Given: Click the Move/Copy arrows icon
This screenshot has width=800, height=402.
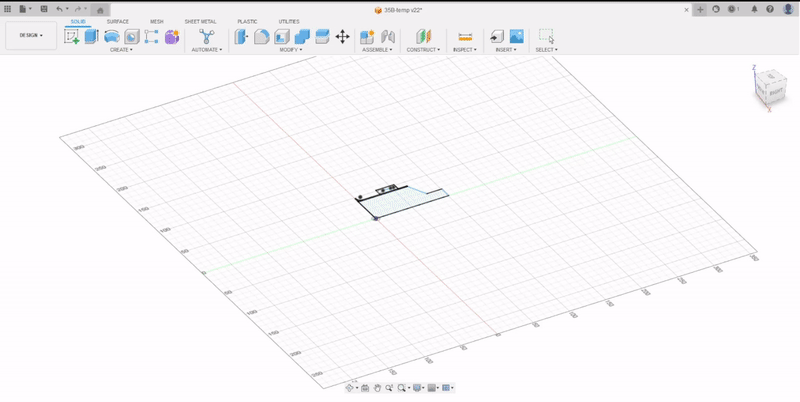Looking at the screenshot, I should [342, 36].
